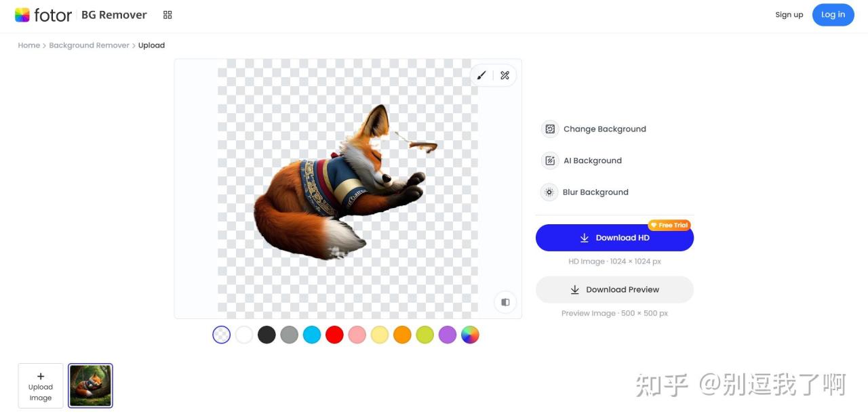Screen dimensions: 868x420
Task: Toggle the before/after compare icon
Action: tap(505, 302)
